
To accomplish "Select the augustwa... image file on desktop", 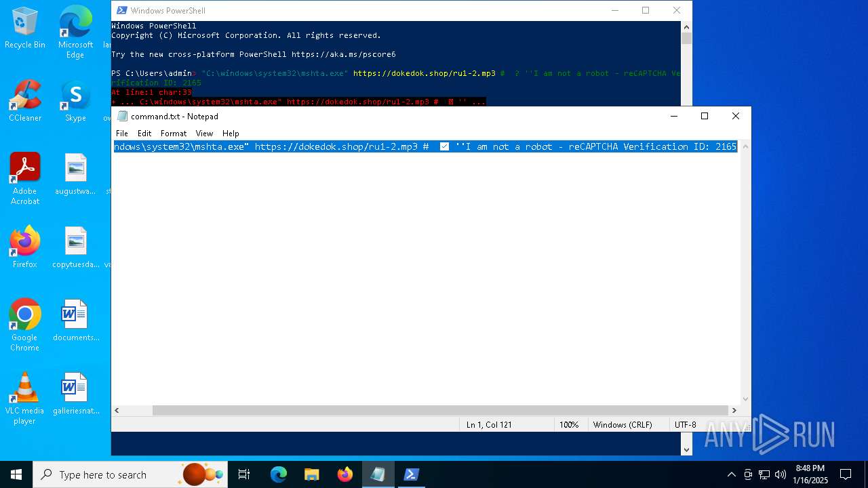I will click(75, 174).
